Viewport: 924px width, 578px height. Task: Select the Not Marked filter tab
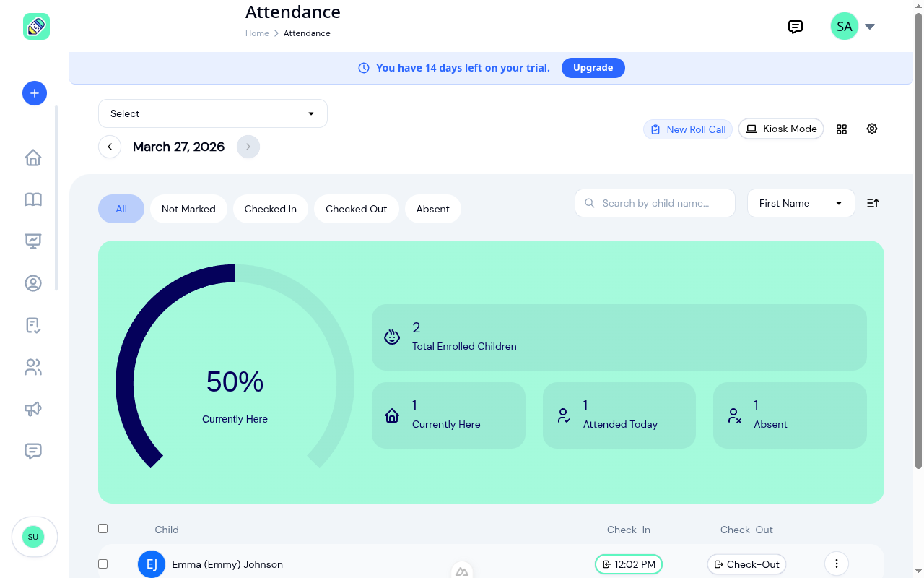click(188, 209)
